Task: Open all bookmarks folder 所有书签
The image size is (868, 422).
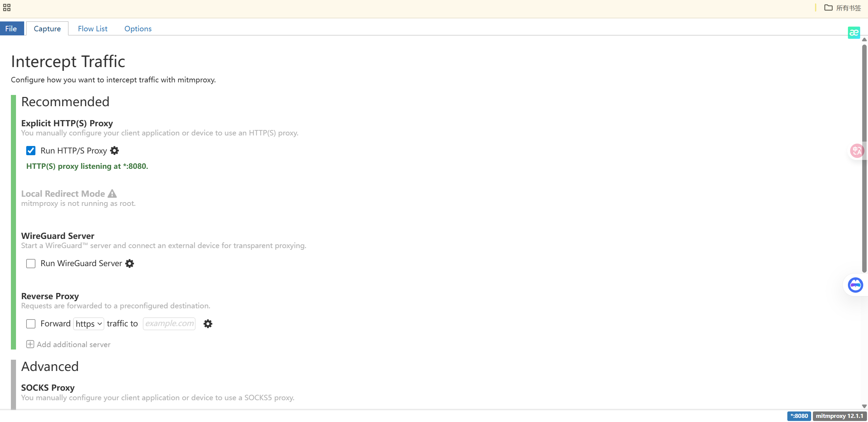Action: [x=843, y=8]
